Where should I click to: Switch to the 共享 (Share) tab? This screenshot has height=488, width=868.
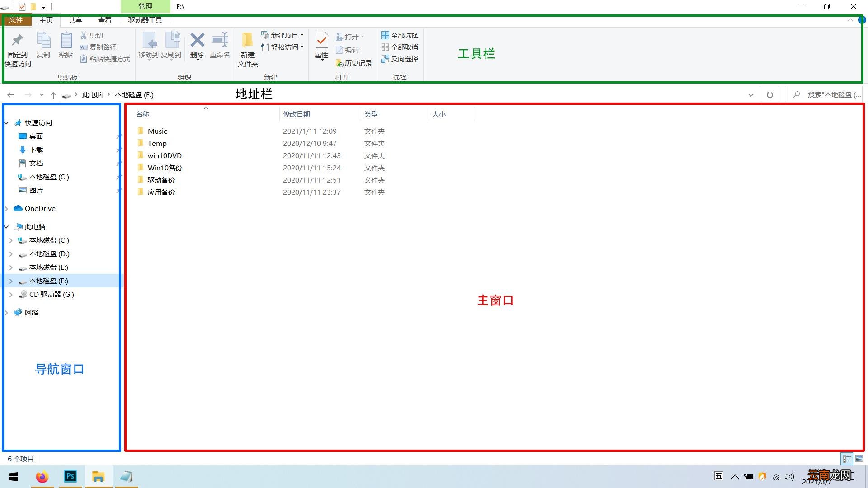75,20
